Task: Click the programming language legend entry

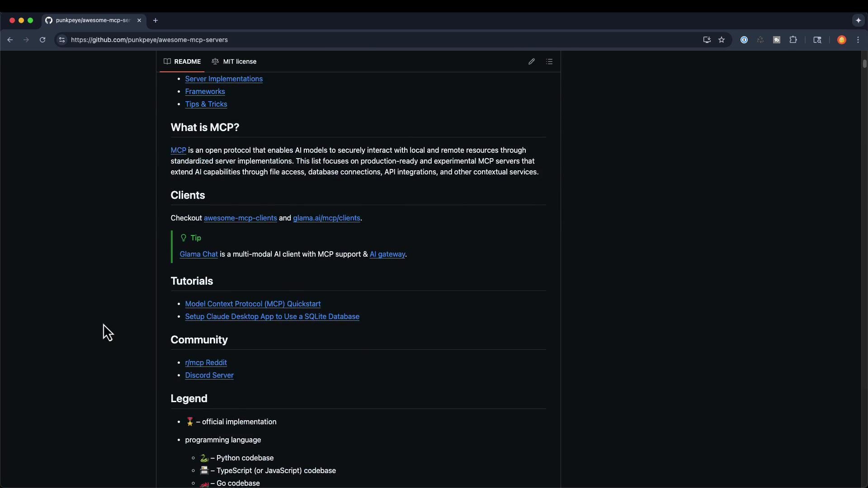Action: pyautogui.click(x=223, y=440)
